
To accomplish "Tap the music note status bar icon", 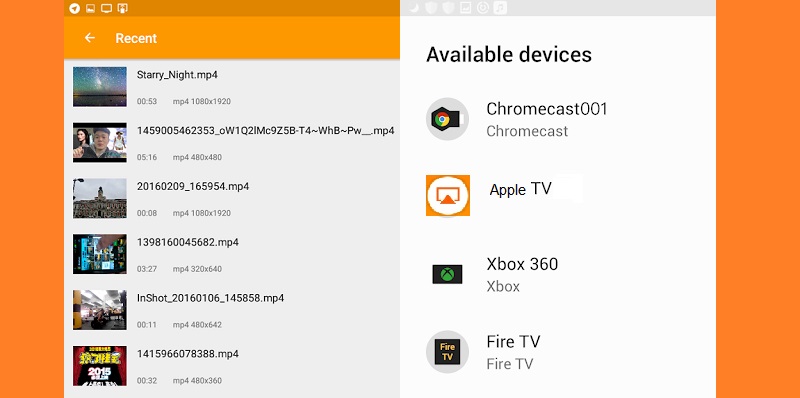I will coord(501,8).
